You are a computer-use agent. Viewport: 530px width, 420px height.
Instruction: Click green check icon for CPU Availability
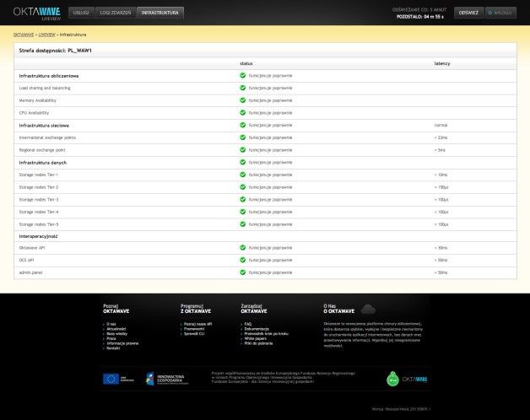[x=243, y=112]
